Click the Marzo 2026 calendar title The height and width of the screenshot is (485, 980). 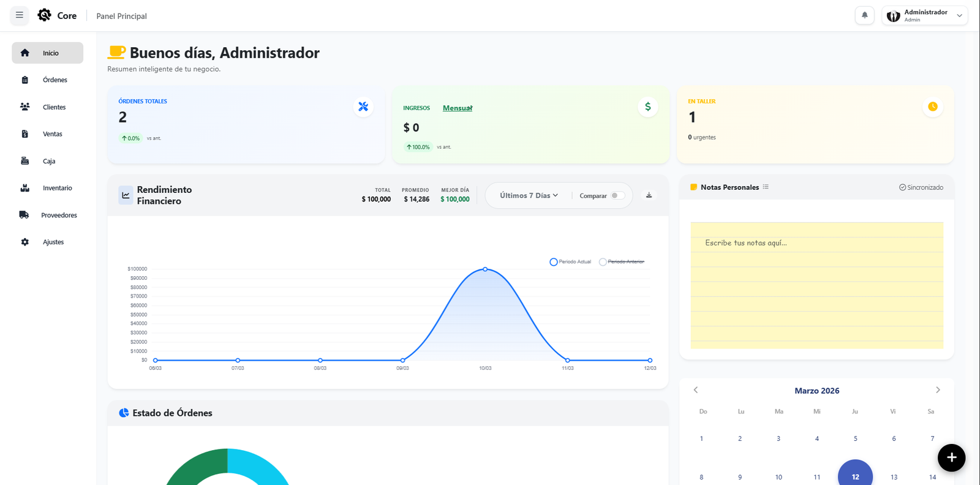(817, 391)
